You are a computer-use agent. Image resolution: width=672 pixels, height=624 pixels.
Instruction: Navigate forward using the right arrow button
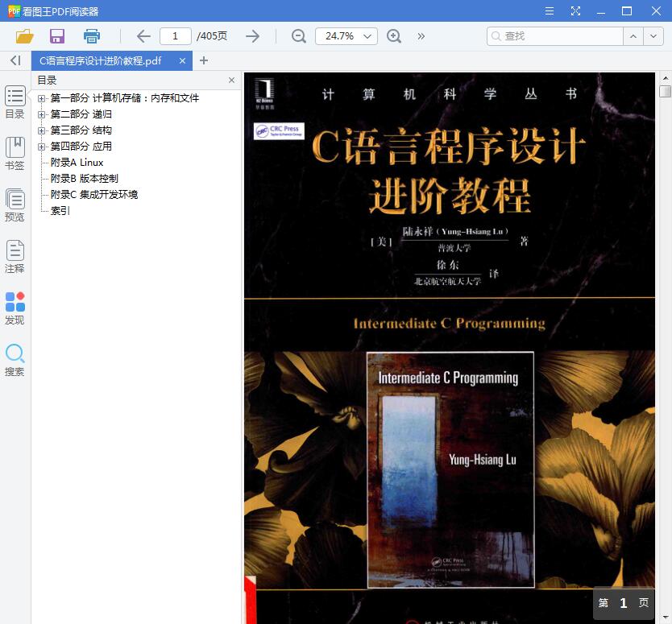click(x=253, y=36)
